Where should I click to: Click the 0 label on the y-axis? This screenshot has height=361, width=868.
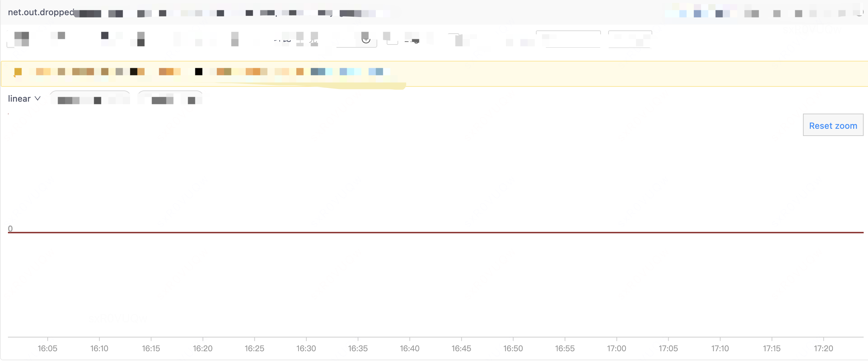point(10,229)
